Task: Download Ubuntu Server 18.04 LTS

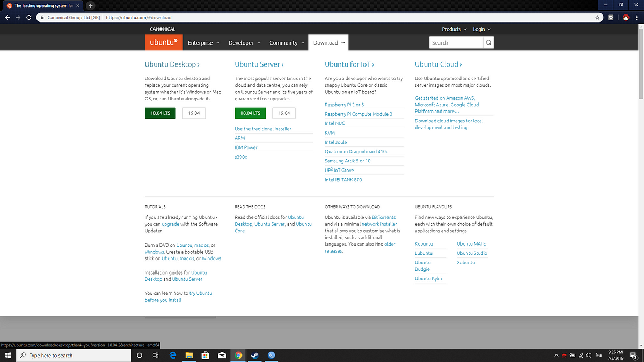Action: pyautogui.click(x=250, y=113)
